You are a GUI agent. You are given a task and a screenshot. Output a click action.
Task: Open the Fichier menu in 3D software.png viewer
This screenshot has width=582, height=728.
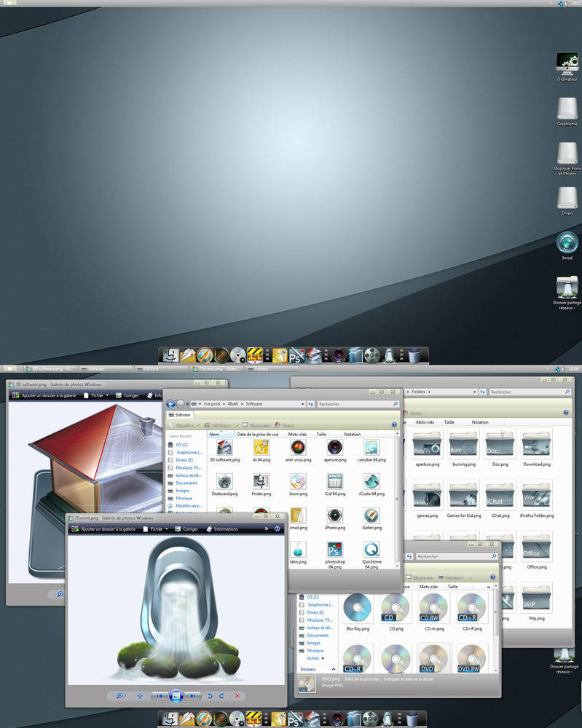pos(96,395)
